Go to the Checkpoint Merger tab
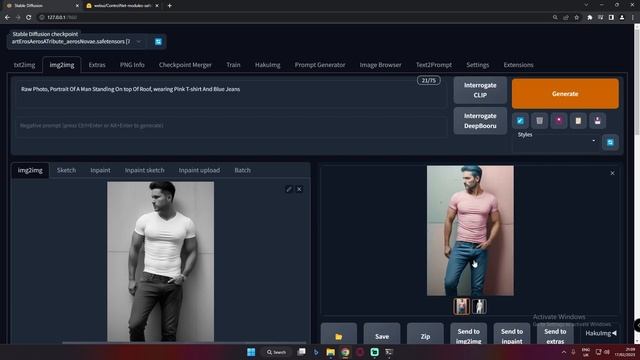 tap(185, 65)
